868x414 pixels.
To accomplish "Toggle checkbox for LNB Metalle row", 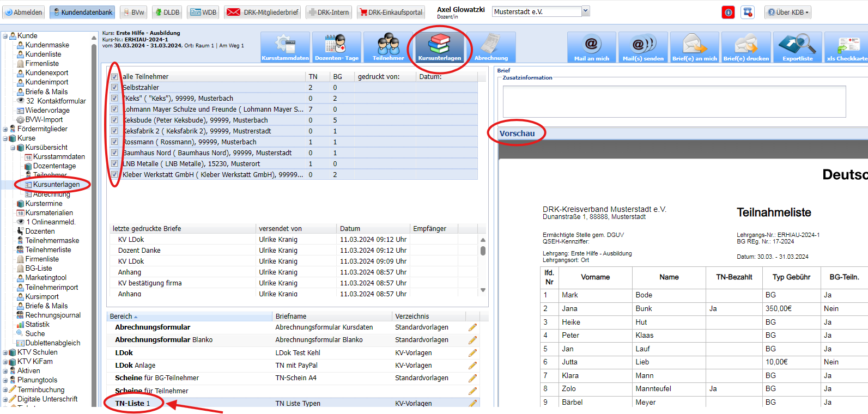I will [x=114, y=163].
